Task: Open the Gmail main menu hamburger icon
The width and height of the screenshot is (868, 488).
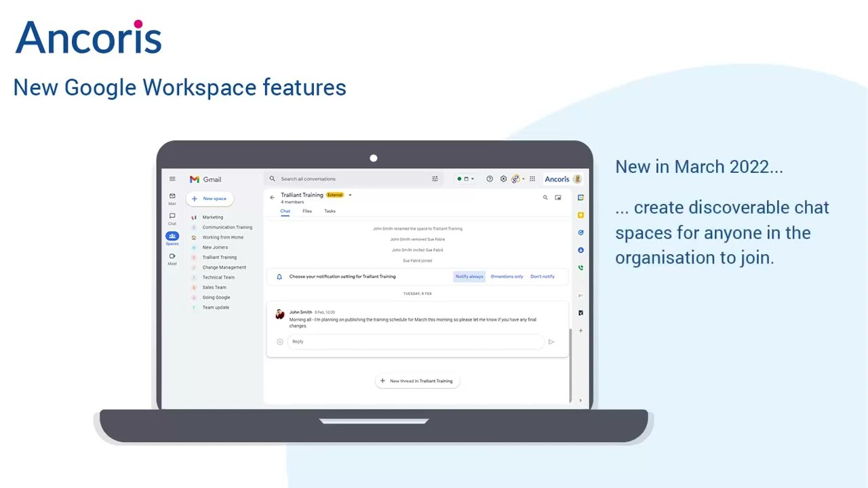Action: pos(172,179)
